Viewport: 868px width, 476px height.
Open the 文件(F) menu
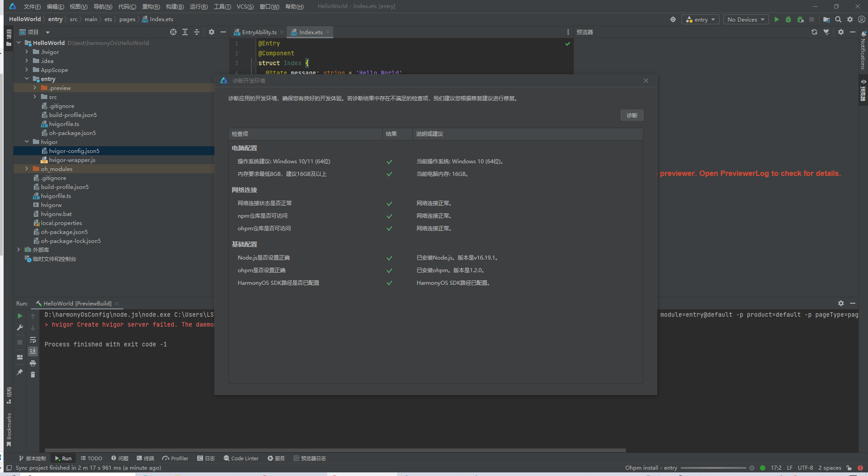pyautogui.click(x=32, y=6)
